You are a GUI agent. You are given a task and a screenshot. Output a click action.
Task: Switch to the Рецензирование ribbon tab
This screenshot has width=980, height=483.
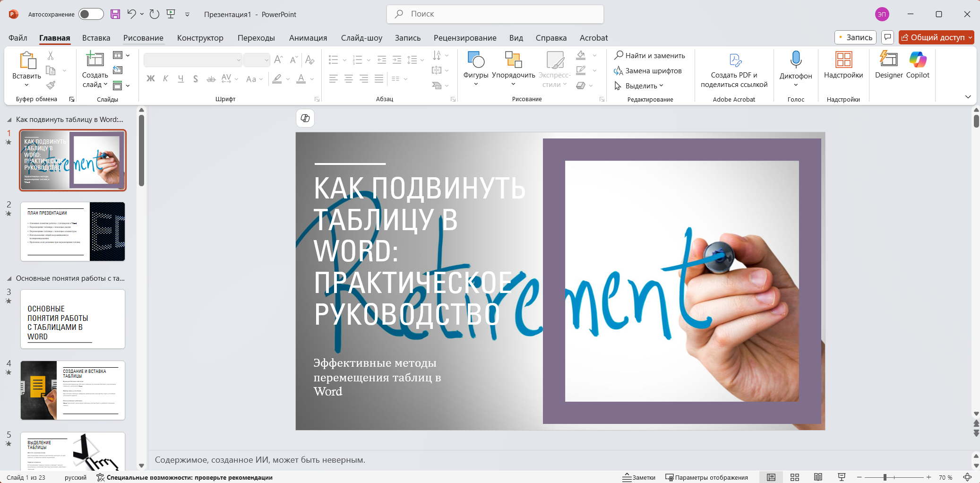coord(464,38)
